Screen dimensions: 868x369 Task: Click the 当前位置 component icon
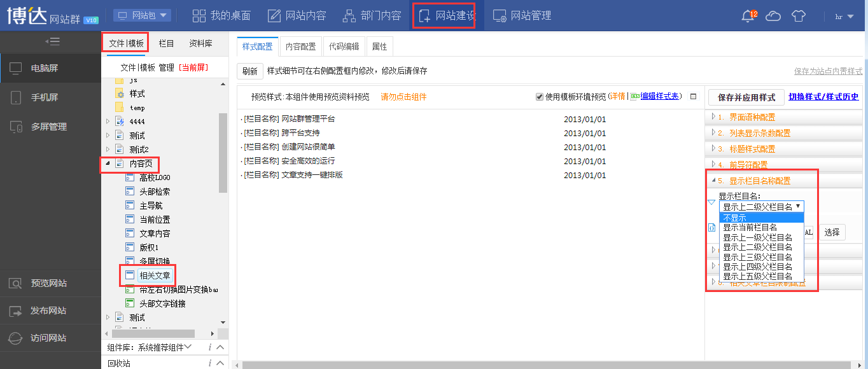tap(130, 219)
